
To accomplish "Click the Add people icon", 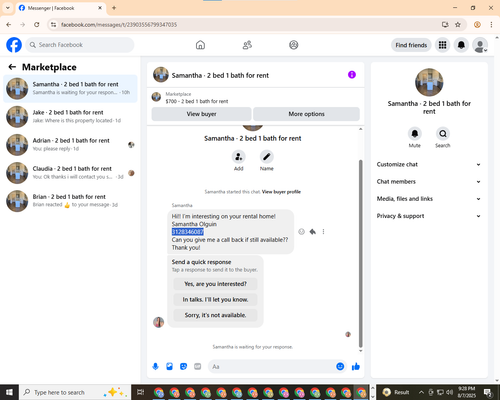I will pos(239,157).
